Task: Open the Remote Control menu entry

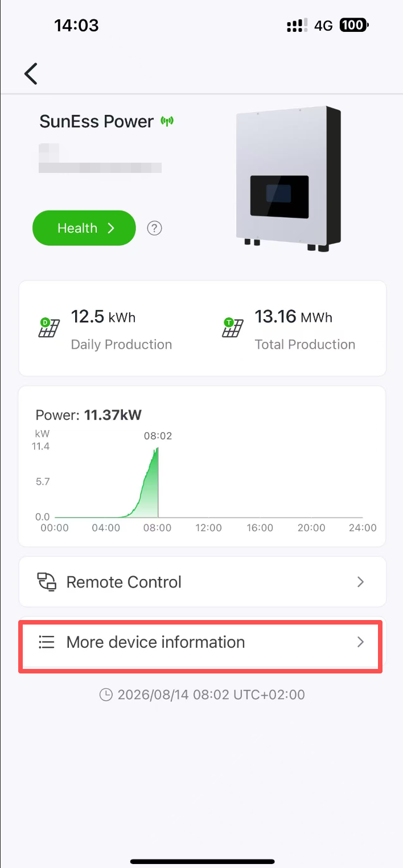Action: click(203, 582)
